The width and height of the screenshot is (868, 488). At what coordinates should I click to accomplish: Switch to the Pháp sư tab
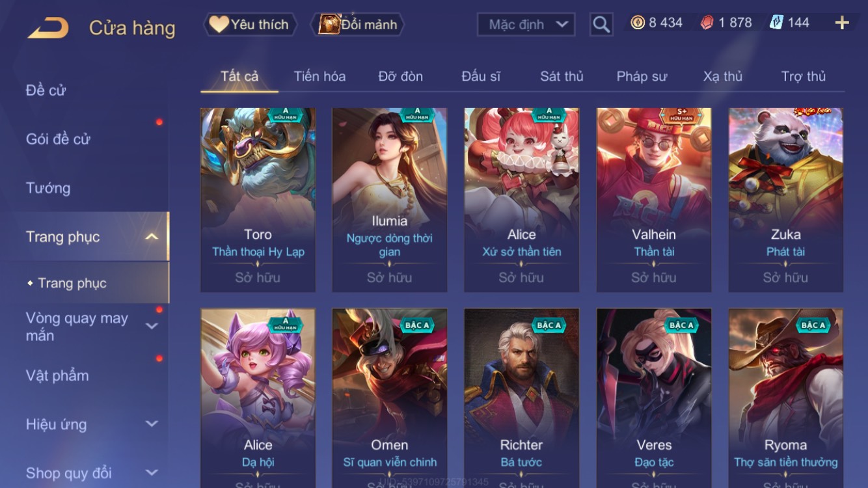tap(642, 76)
